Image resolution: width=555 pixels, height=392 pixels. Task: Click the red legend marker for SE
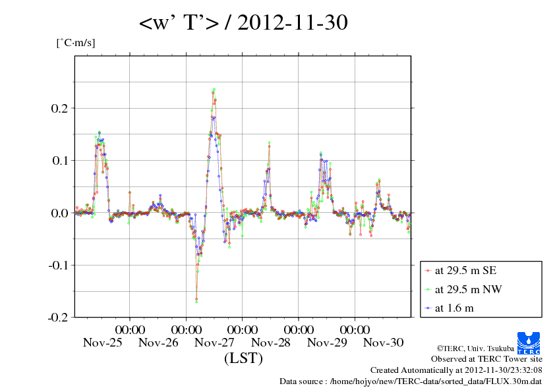(428, 271)
